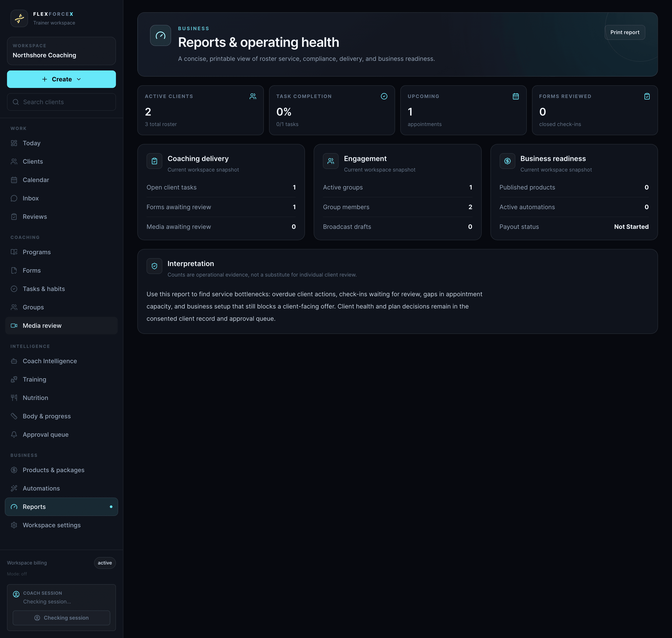Screen dimensions: 672x638
Task: Click the Broadcast drafts row
Action: click(x=397, y=227)
